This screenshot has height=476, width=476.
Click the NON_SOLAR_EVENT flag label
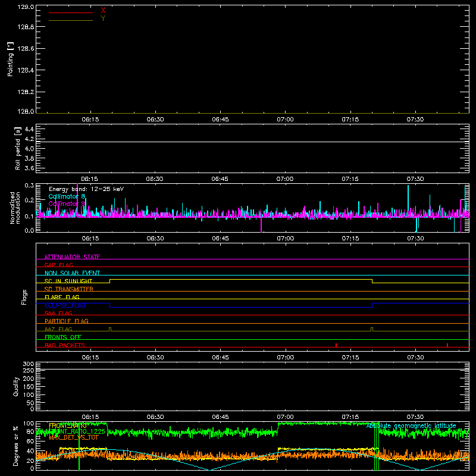point(72,273)
